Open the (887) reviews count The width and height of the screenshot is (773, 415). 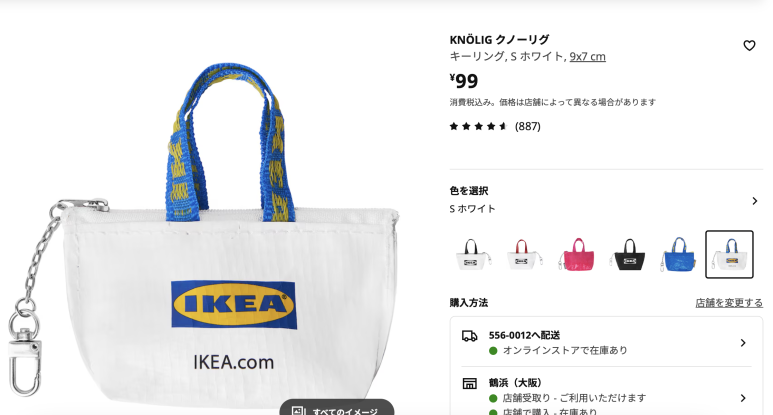(x=527, y=126)
